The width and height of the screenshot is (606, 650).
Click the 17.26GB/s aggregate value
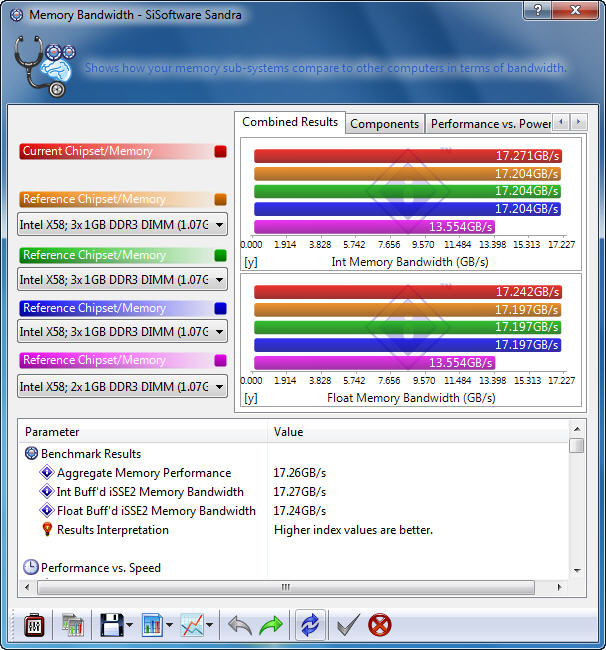point(300,473)
